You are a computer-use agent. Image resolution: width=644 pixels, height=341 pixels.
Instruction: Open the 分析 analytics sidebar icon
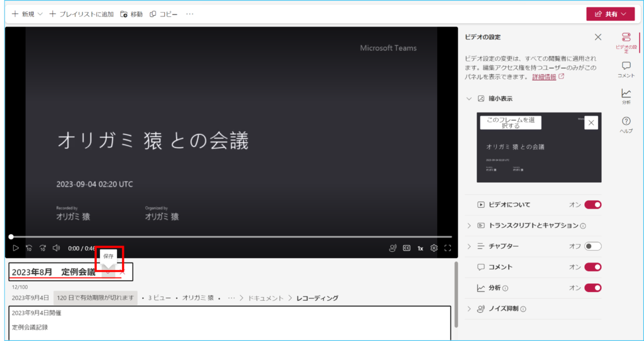pyautogui.click(x=626, y=96)
